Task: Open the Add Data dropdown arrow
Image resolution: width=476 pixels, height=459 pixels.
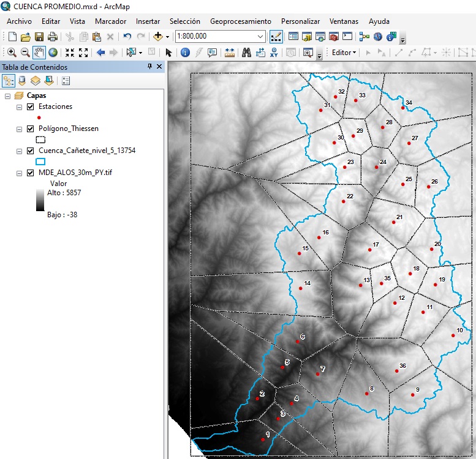Action: (x=167, y=37)
